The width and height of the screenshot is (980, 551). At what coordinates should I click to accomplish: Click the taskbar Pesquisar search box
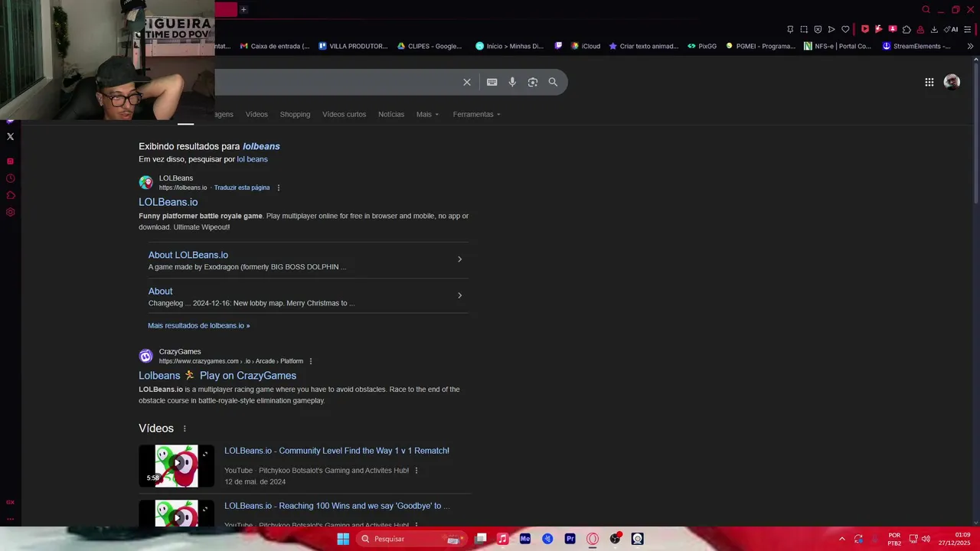[x=412, y=539]
